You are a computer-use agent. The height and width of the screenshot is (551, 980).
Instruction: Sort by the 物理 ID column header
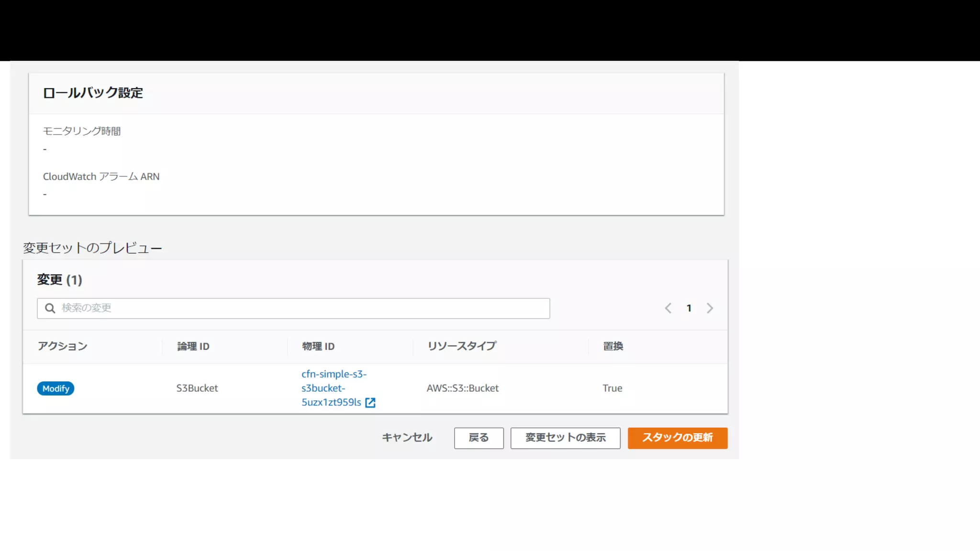click(318, 346)
